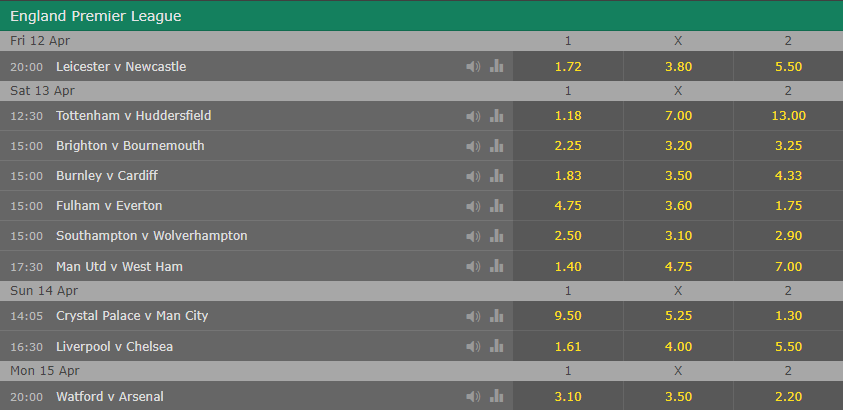The width and height of the screenshot is (843, 410).
Task: Open the Watford v Arsenal match
Action: tap(108, 395)
